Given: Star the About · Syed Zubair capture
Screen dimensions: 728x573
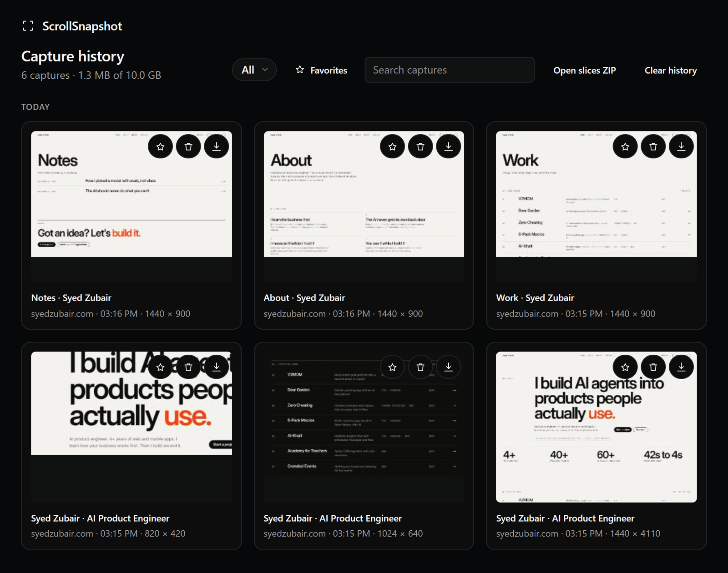Looking at the screenshot, I should tap(392, 146).
